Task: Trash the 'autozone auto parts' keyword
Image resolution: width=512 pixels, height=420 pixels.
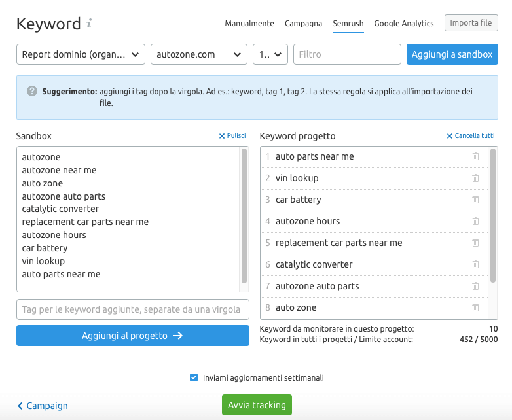Action: pyautogui.click(x=475, y=286)
